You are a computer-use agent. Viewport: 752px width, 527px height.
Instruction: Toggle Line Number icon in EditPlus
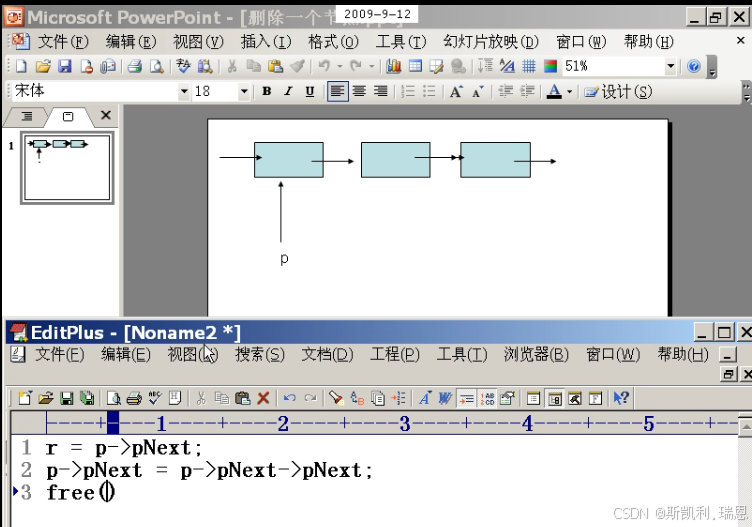[487, 398]
